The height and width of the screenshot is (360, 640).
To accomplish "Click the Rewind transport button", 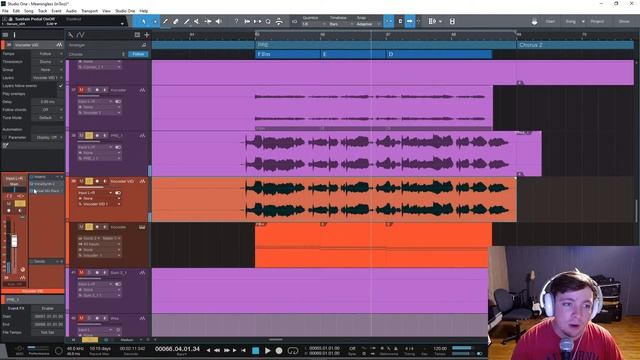I will pos(217,351).
